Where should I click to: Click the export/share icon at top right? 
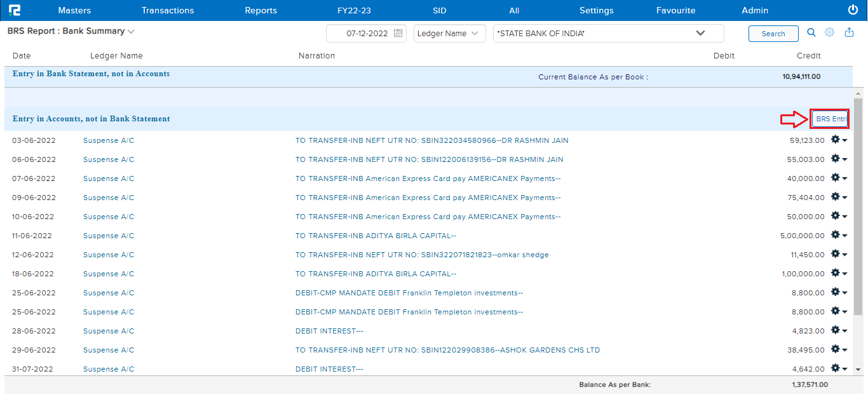pos(849,32)
